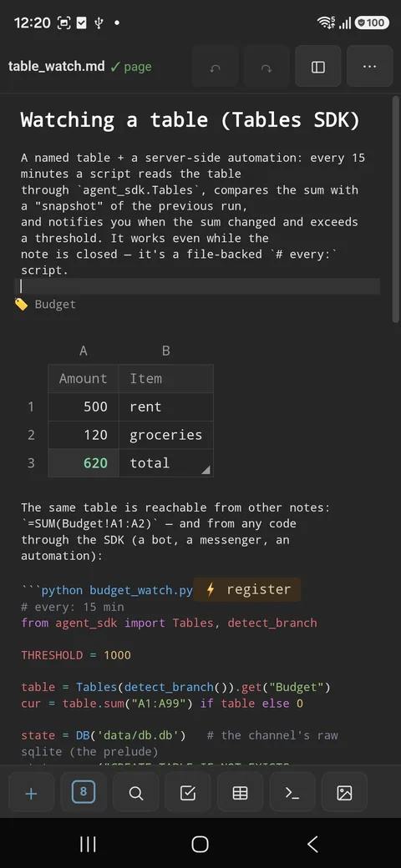
Task: Tap the table_watch.md file title
Action: coord(57,67)
